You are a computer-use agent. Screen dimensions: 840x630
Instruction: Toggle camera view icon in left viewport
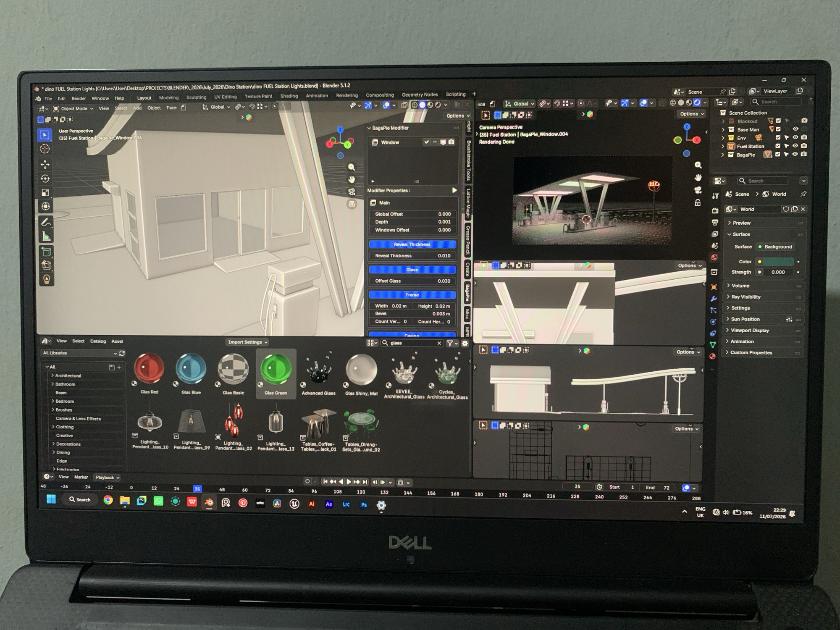click(x=352, y=192)
